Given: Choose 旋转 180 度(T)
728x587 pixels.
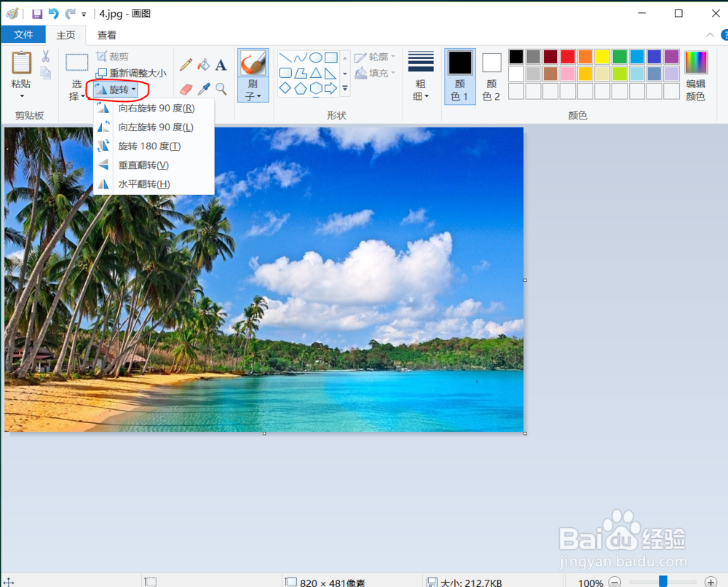Looking at the screenshot, I should coord(154,146).
